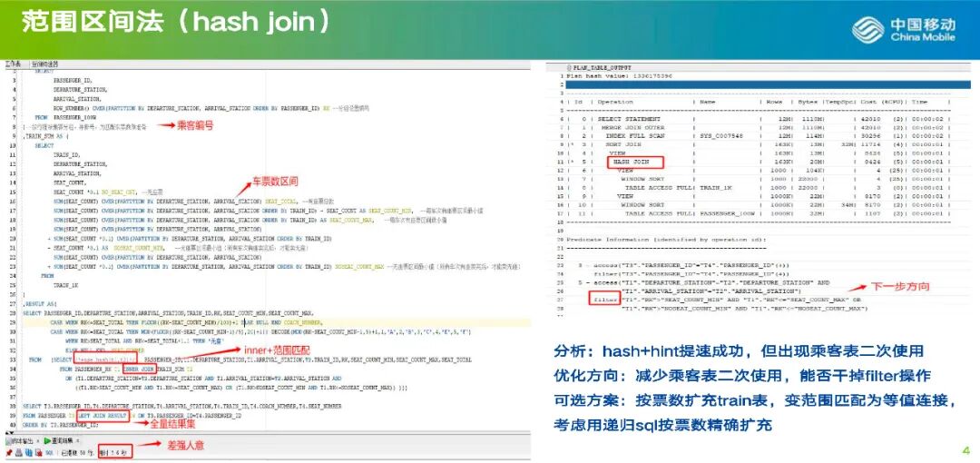Click the 'Plan hash value' row

click(618, 75)
